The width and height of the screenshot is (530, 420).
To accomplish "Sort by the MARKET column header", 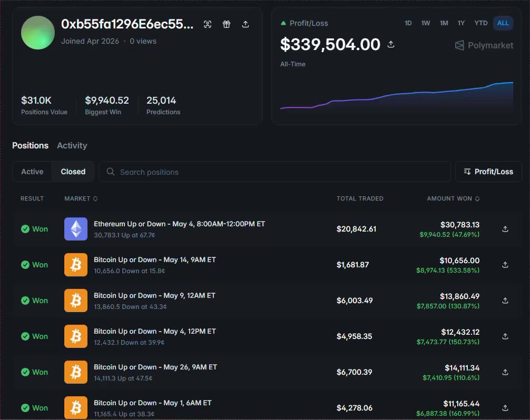I will point(81,198).
